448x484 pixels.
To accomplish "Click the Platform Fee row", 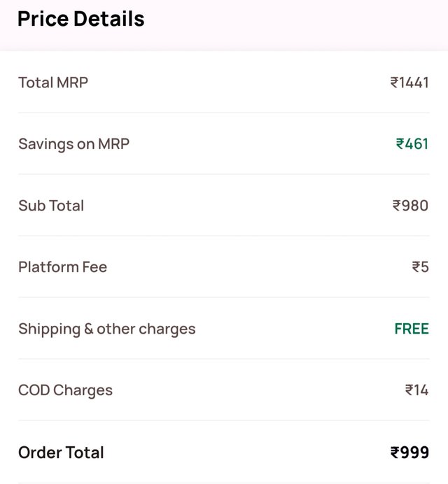I will [x=224, y=267].
